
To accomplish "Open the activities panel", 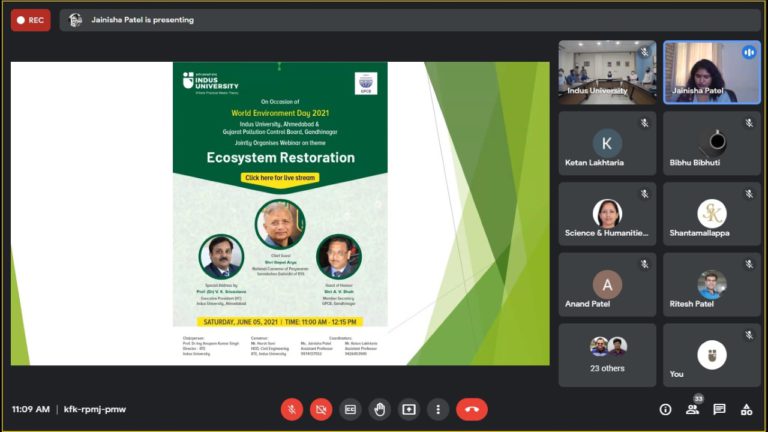I will 746,409.
